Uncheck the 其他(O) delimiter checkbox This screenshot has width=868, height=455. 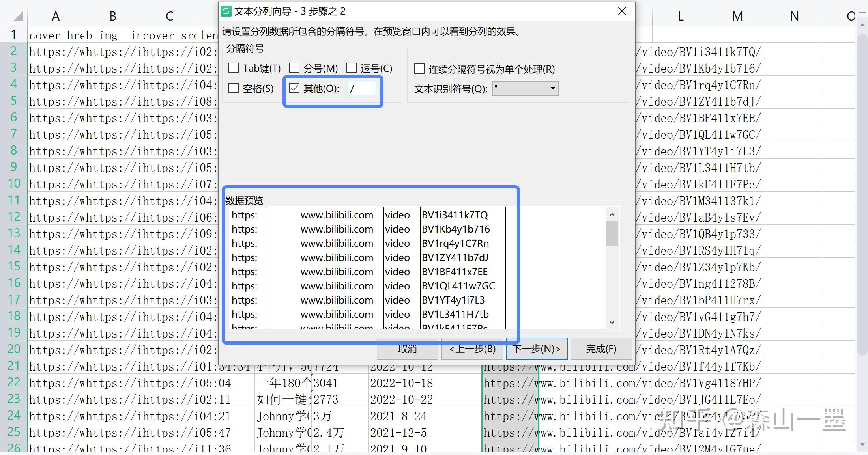294,88
